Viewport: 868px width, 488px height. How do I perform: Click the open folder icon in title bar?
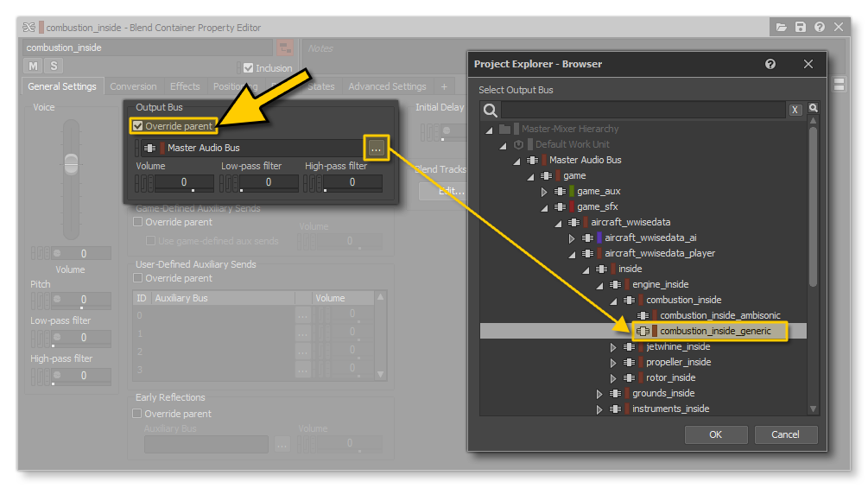[x=782, y=28]
